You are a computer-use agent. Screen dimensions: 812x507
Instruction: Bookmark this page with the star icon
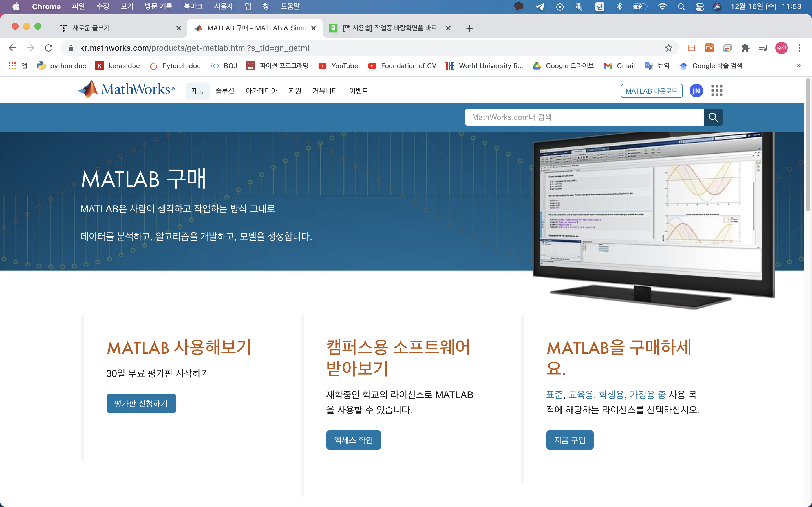pyautogui.click(x=668, y=48)
